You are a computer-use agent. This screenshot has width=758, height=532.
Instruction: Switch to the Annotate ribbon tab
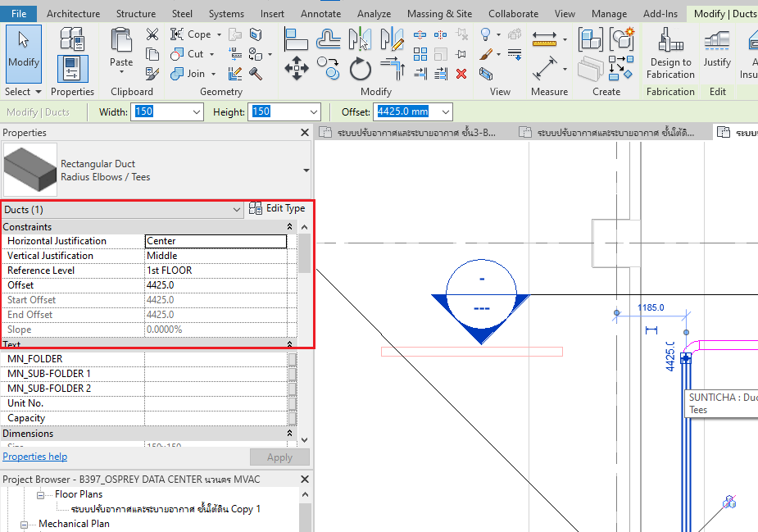click(320, 13)
